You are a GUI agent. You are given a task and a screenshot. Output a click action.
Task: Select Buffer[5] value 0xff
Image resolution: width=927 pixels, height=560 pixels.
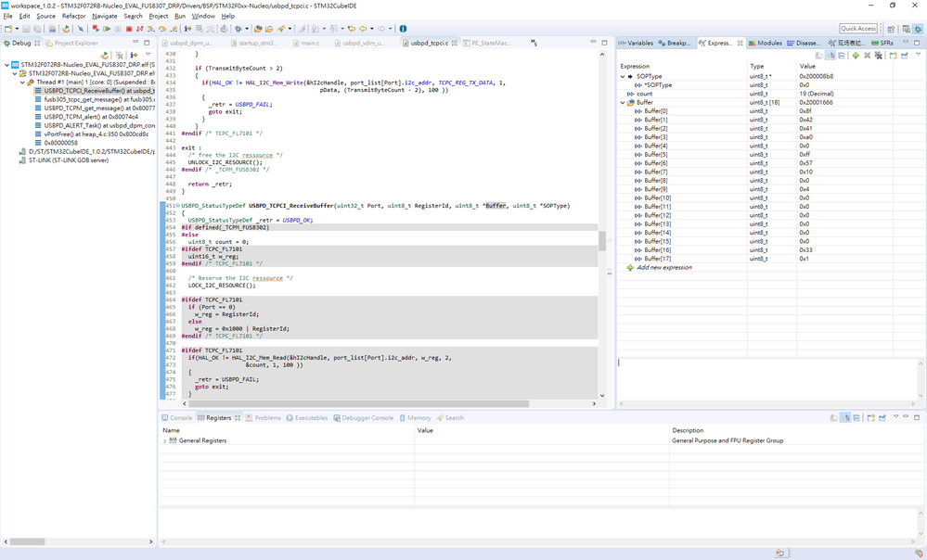click(804, 155)
